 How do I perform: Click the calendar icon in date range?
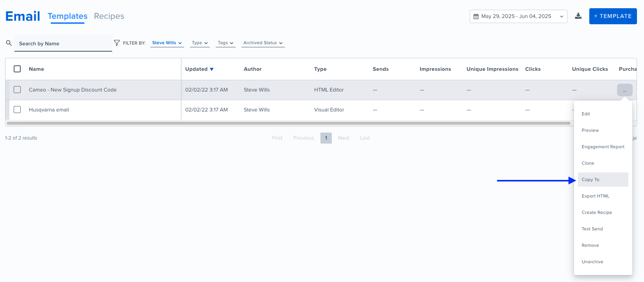pyautogui.click(x=476, y=16)
